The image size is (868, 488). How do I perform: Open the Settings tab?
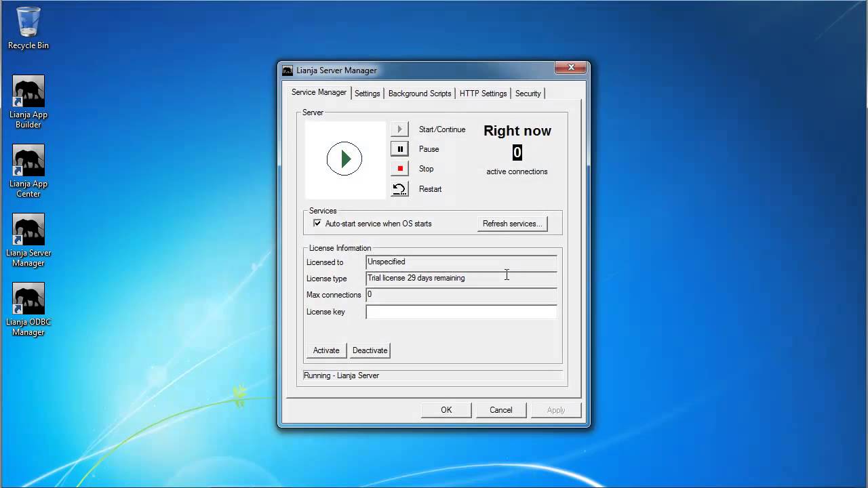(368, 94)
